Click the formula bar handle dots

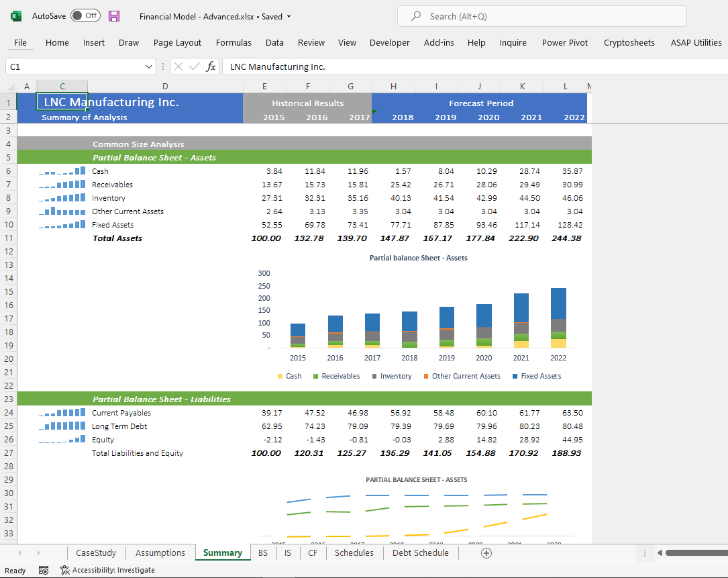tap(163, 66)
